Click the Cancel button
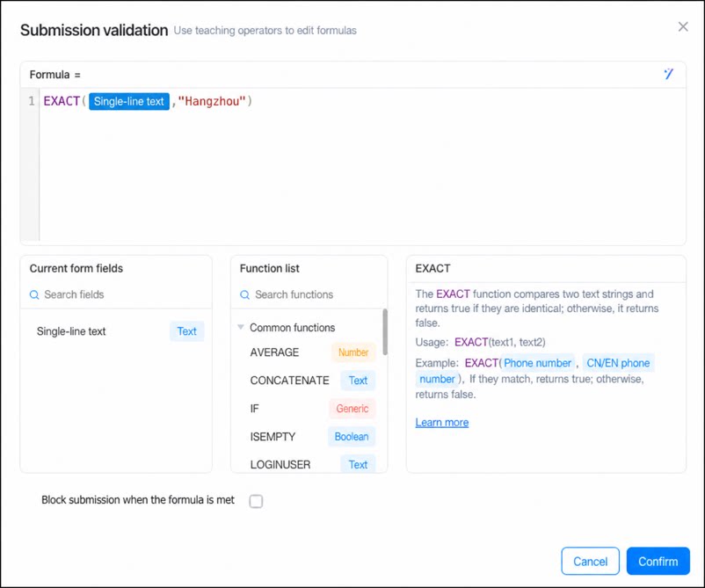Viewport: 705px width, 588px height. 591,561
